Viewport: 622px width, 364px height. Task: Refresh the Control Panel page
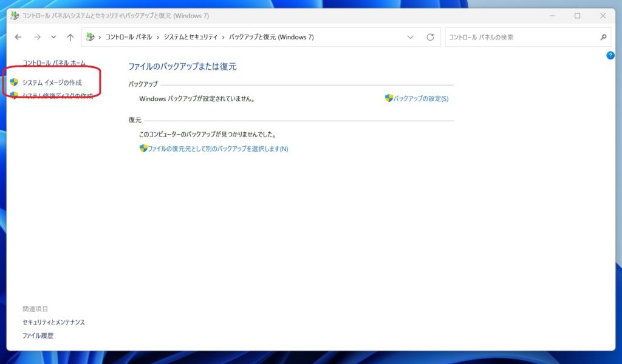click(x=430, y=37)
